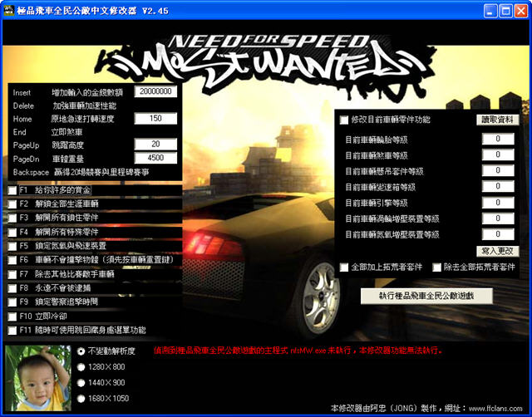Click the Backspace 贏得20場競賽與里程碑賽事 text
This screenshot has height=417, width=532.
(81, 172)
